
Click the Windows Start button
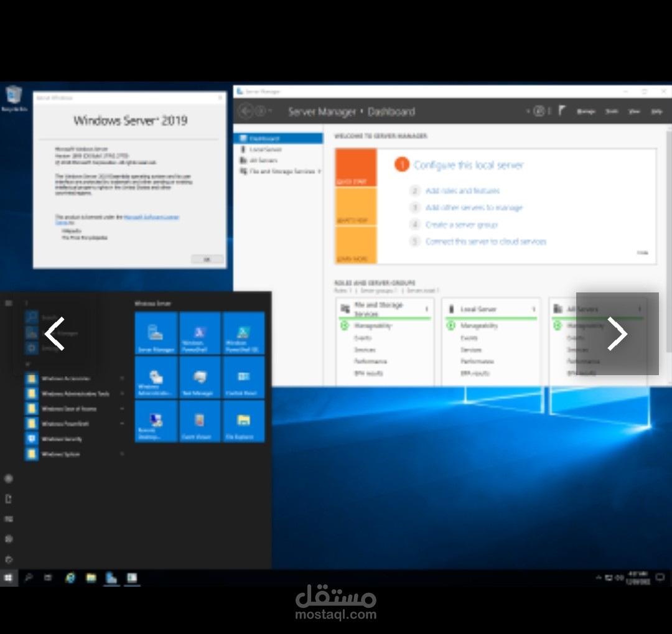(9, 578)
